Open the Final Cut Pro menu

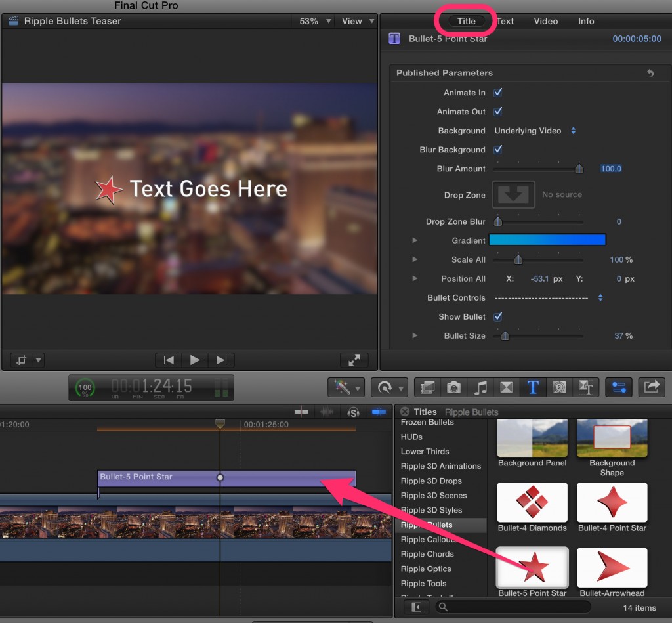[x=146, y=5]
